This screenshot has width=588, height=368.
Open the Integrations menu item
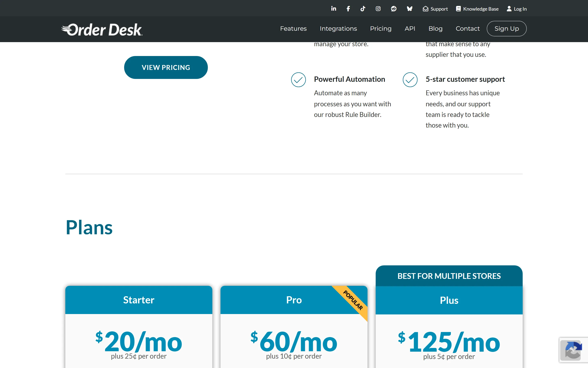[x=338, y=28]
